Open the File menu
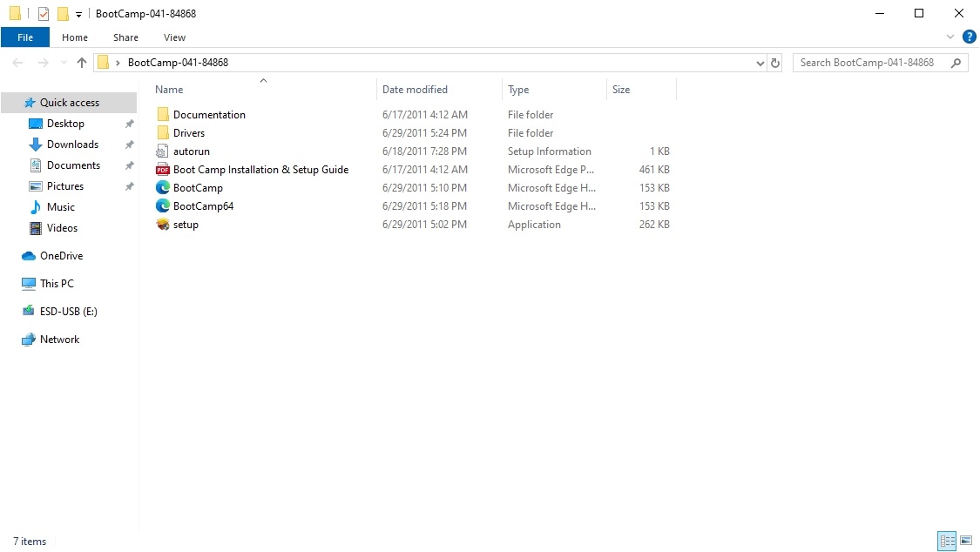 pos(25,37)
